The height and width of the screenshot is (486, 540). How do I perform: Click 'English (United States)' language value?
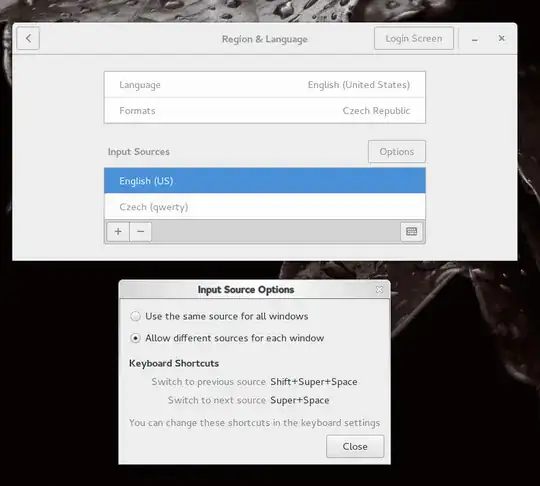[359, 85]
